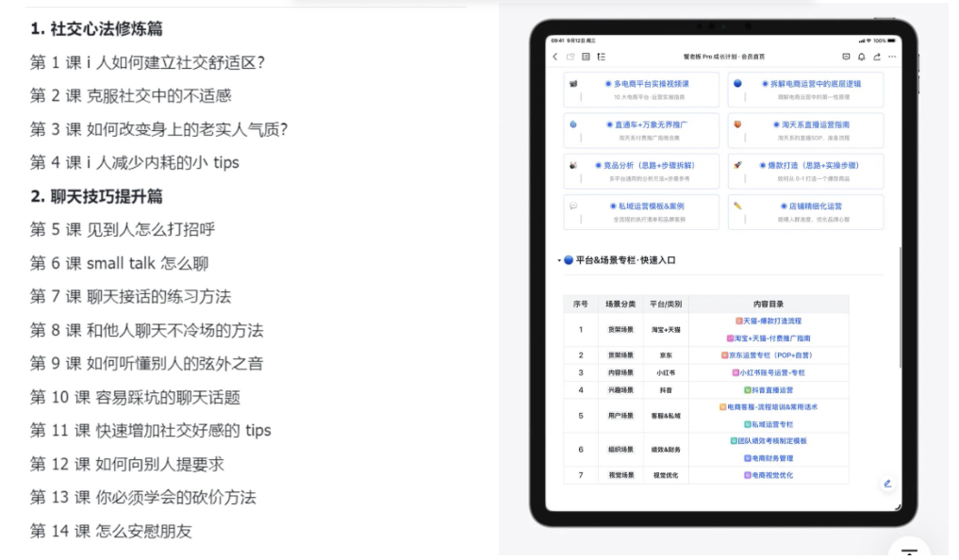The height and width of the screenshot is (560, 959).
Task: Collapse the 平台&场景专栏·快速入口 section
Action: pyautogui.click(x=560, y=260)
